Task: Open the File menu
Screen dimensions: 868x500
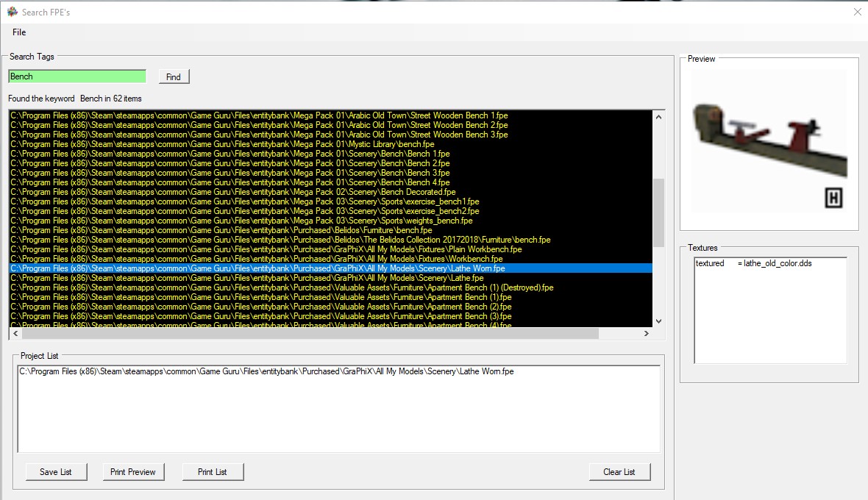Action: [19, 32]
